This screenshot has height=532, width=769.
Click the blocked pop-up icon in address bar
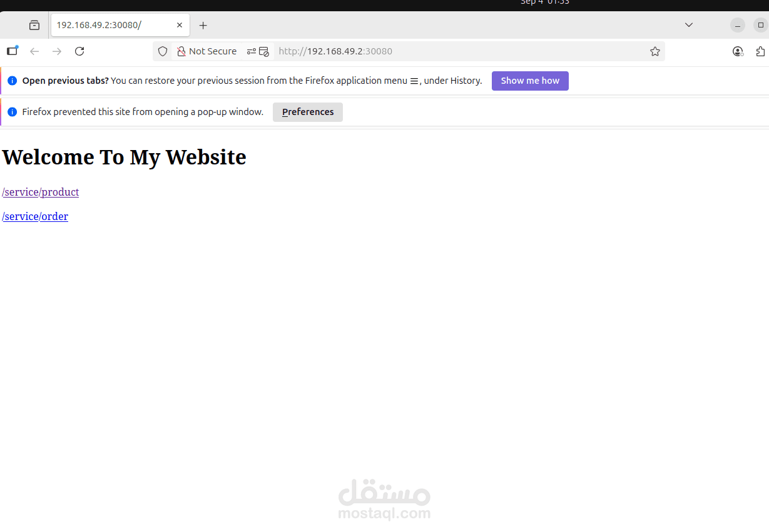click(264, 51)
